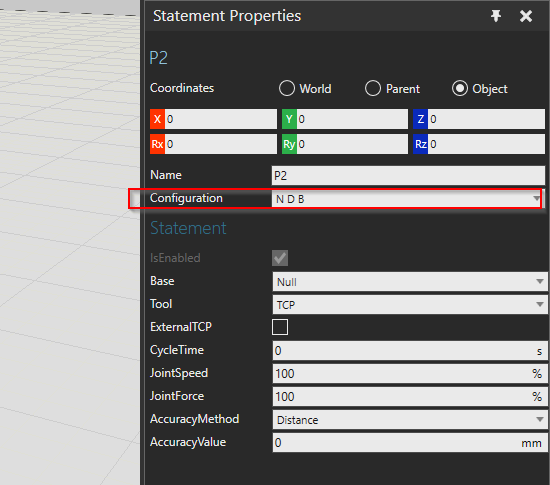Click the JointSpeed percentage field
The height and width of the screenshot is (485, 550).
pos(410,373)
